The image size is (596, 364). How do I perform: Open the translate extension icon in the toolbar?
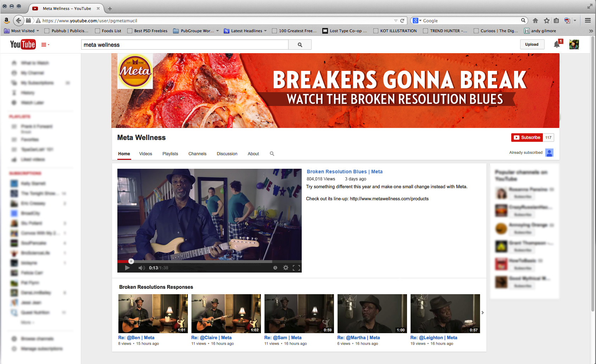[567, 21]
